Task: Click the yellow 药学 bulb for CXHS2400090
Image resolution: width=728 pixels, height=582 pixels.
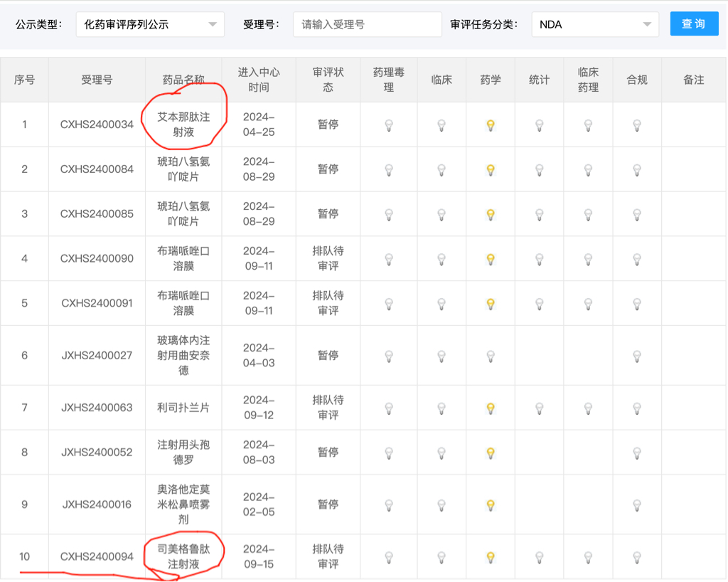Action: (491, 259)
